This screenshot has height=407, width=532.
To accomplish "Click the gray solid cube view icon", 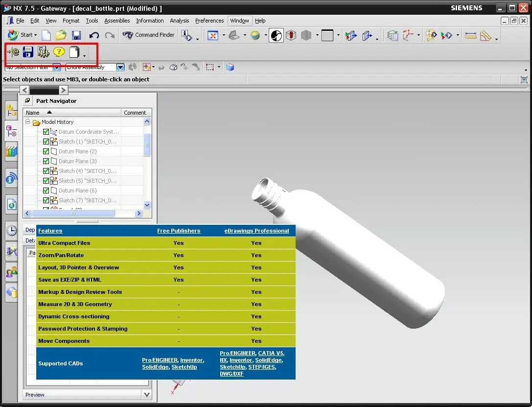I will coord(306,35).
